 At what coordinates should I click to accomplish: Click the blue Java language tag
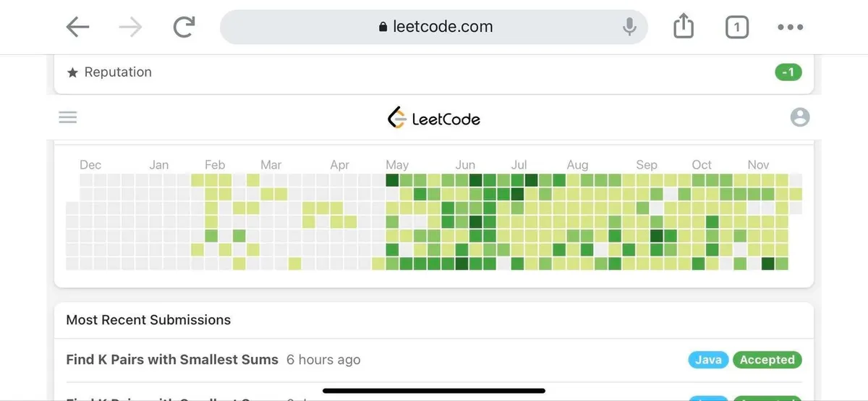(708, 360)
